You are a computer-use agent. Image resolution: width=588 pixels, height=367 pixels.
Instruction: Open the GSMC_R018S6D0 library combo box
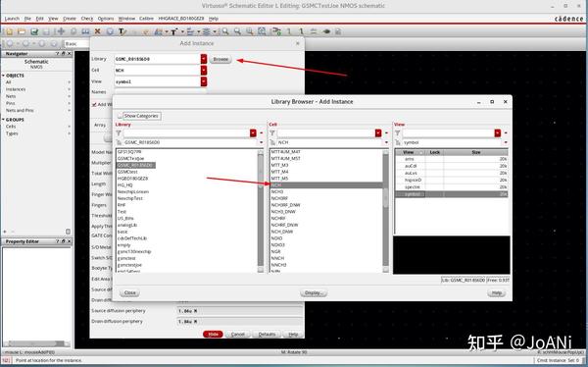pos(261,142)
